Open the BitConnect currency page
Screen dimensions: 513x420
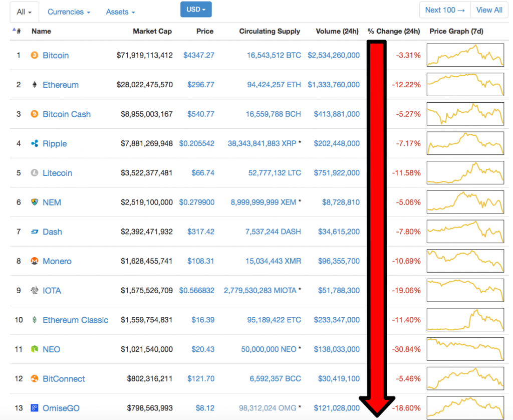tap(64, 379)
